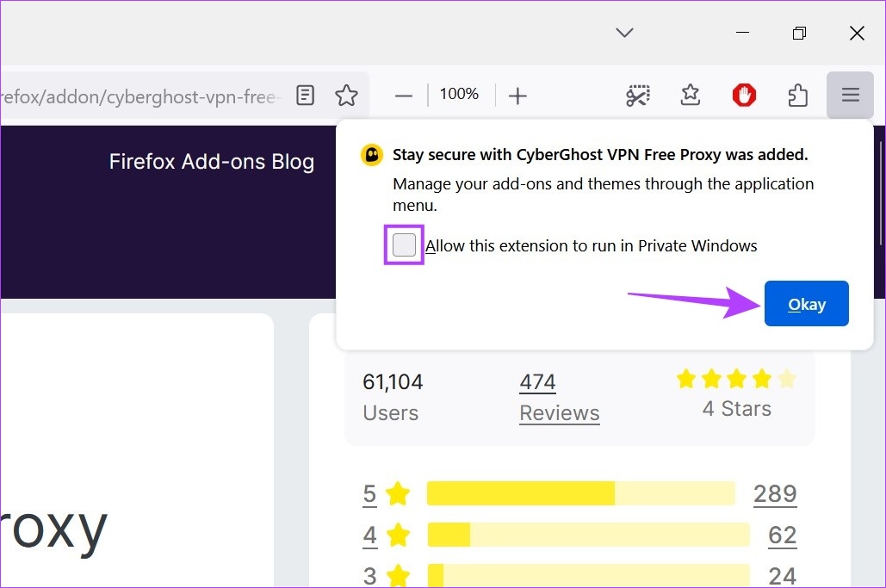This screenshot has width=886, height=588.
Task: Open the Firefox hamburger application menu
Action: (x=850, y=96)
